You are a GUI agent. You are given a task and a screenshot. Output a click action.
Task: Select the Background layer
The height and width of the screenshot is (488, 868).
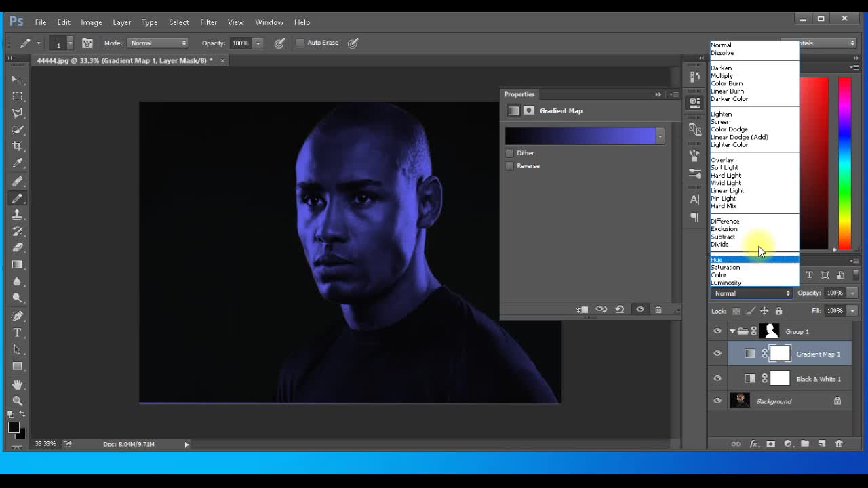[774, 401]
